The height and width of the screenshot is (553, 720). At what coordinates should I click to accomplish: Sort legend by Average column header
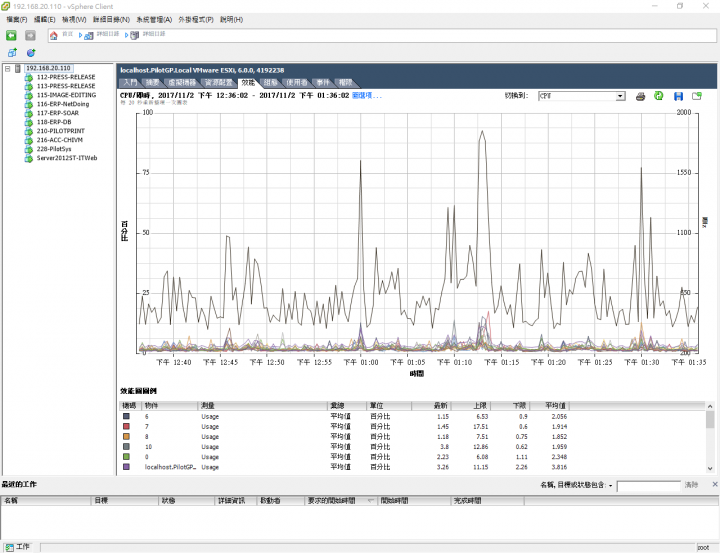[x=550, y=406]
